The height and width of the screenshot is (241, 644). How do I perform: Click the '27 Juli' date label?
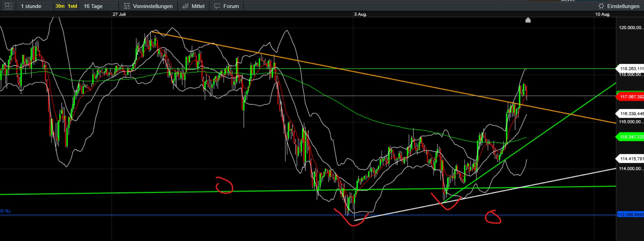point(119,14)
